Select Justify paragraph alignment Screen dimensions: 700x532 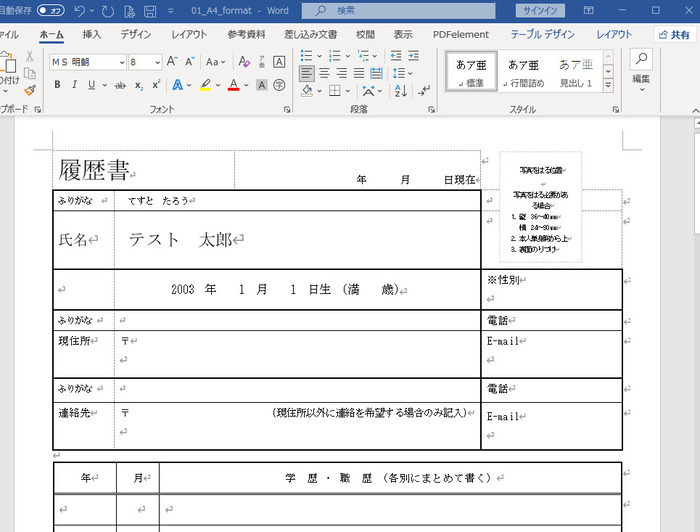[x=359, y=73]
